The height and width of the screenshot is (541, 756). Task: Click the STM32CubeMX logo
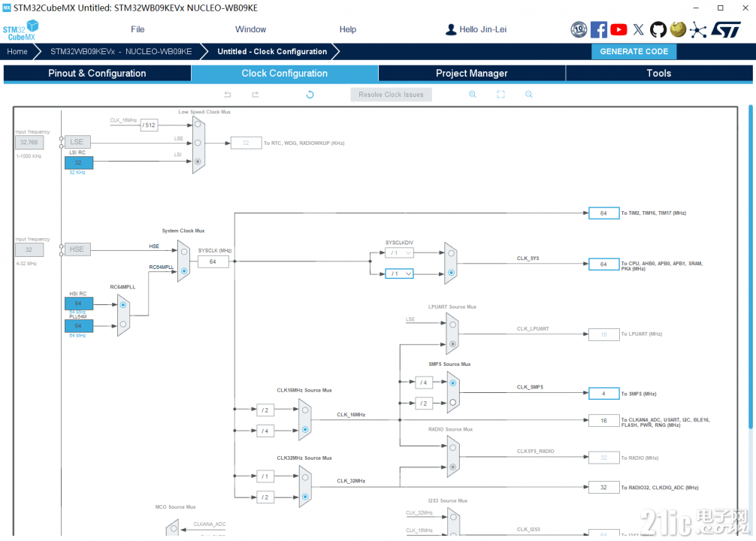click(21, 30)
